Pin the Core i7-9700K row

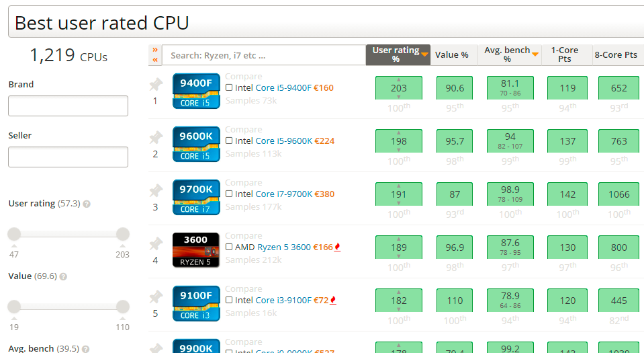(x=156, y=191)
